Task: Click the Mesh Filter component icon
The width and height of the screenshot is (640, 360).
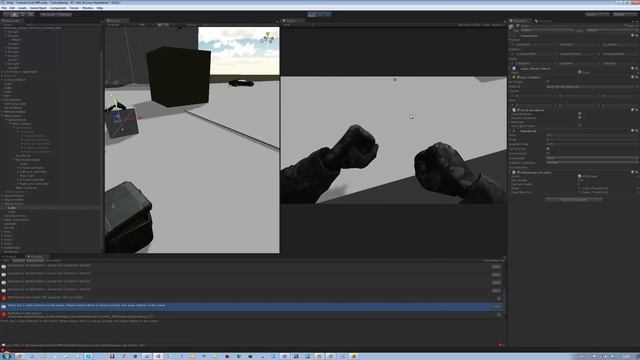Action: tap(514, 69)
